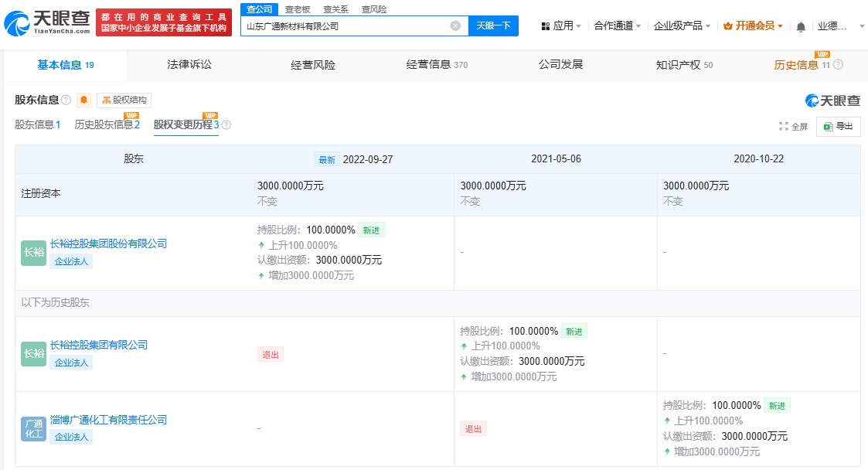Open notifications via the bell icon top right
868x470 pixels.
coord(799,25)
